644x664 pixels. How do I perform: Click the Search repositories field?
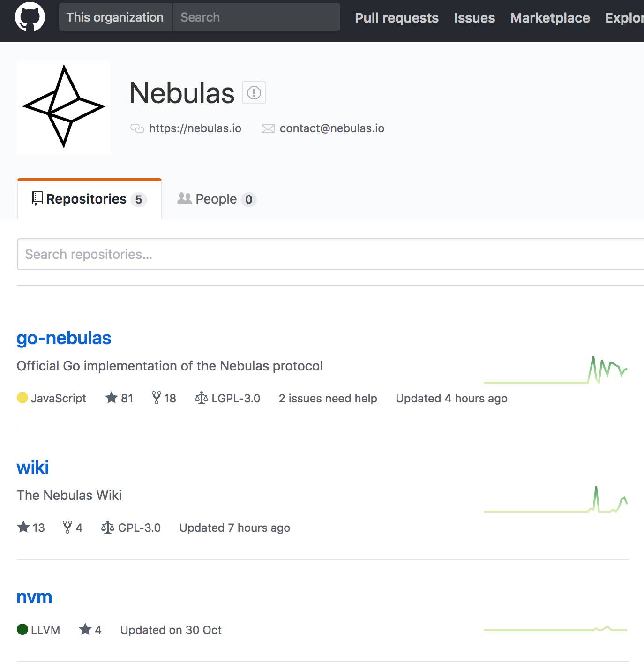[330, 254]
